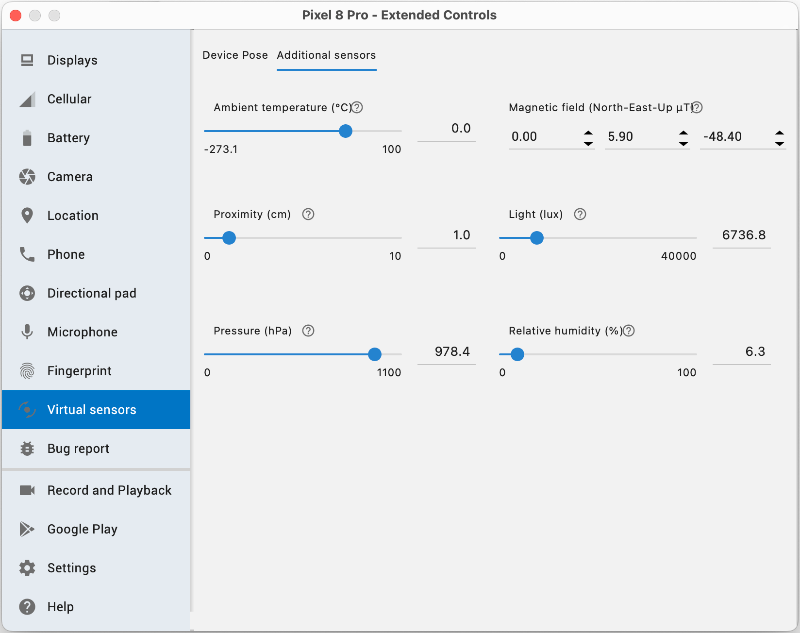Viewport: 800px width, 633px height.
Task: Show help for Magnetic field
Action: [x=697, y=107]
